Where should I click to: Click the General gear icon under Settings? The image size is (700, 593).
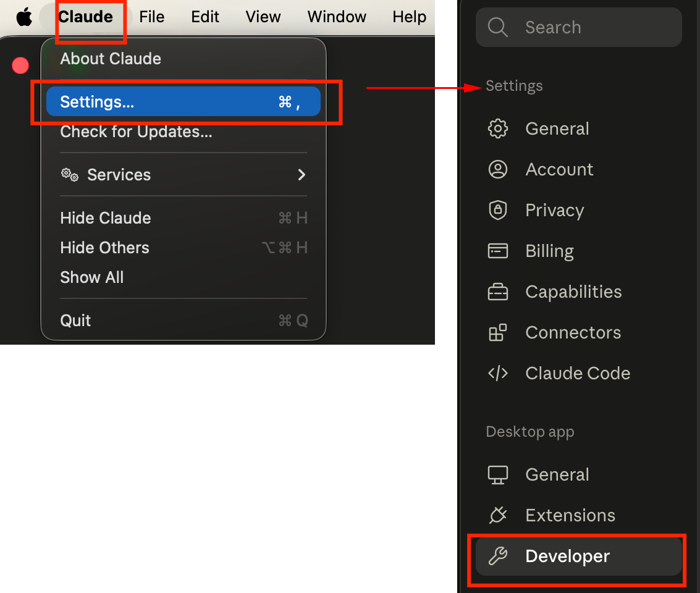tap(498, 128)
